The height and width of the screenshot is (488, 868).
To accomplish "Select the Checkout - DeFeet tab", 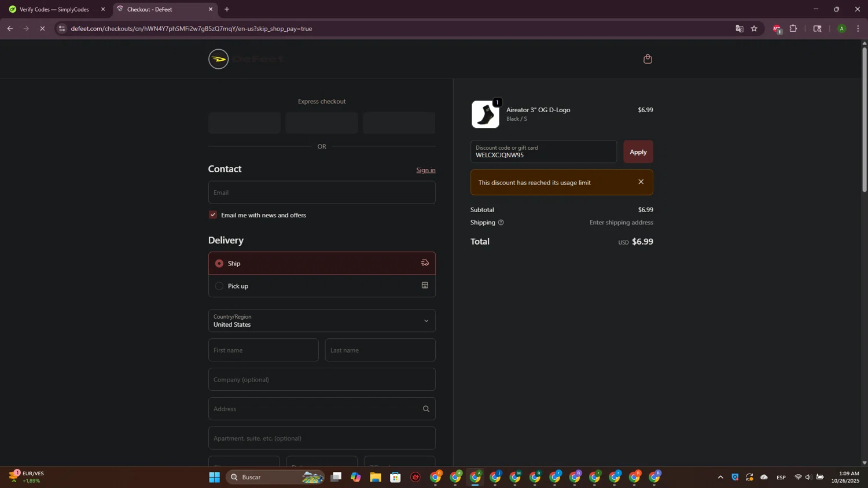I will 165,9.
